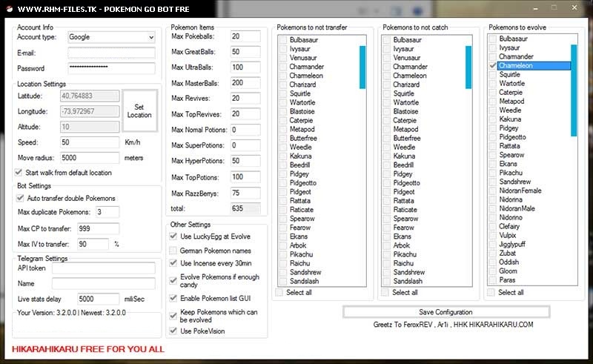
Task: Edit the Max CP to transfer field
Action: [x=98, y=228]
